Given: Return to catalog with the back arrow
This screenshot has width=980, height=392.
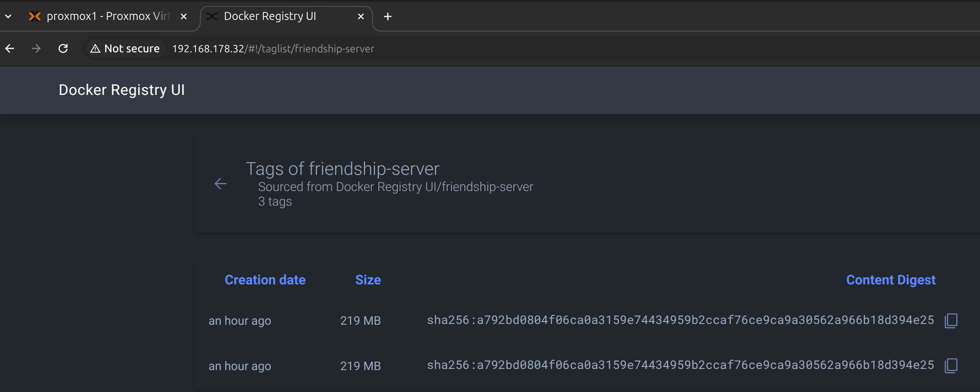Looking at the screenshot, I should (x=220, y=184).
